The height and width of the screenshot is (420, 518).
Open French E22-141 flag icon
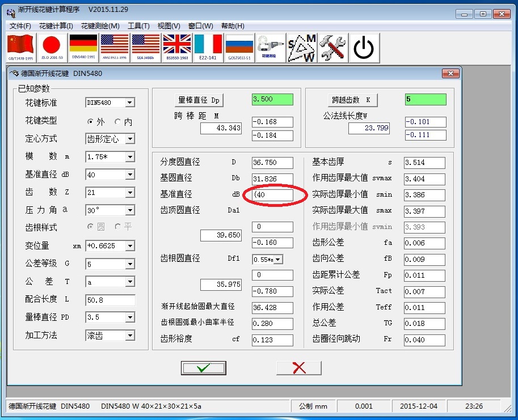pyautogui.click(x=208, y=48)
